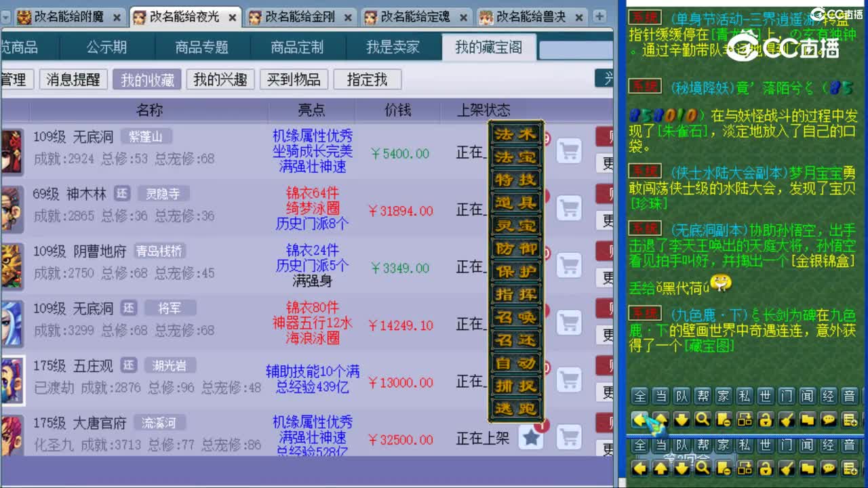
Task: Switch to browser tab 改名能给兽决
Action: coord(532,17)
